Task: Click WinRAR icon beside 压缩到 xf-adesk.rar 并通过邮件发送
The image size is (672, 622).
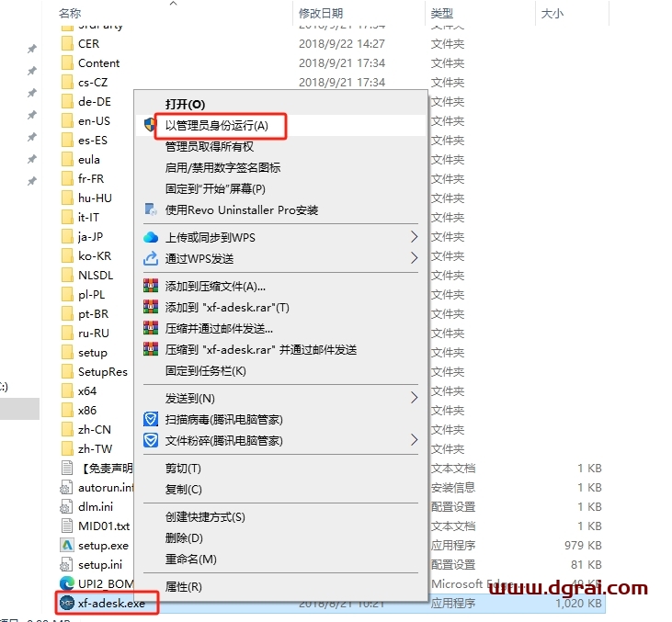Action: click(x=151, y=349)
